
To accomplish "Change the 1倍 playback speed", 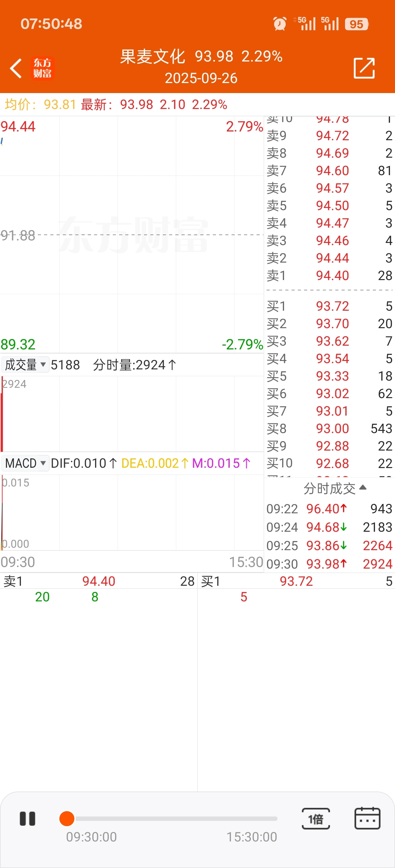I will click(316, 819).
